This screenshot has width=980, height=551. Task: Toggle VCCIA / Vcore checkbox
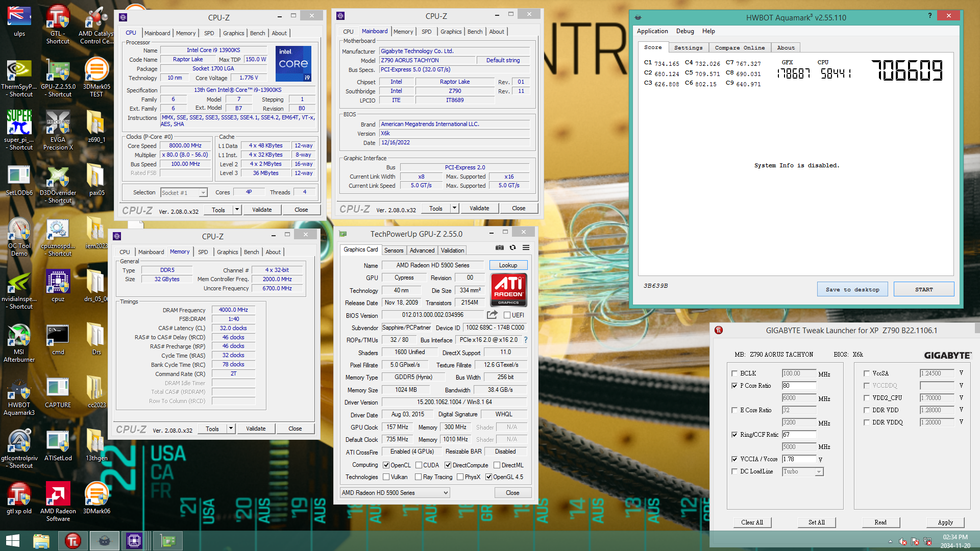tap(734, 459)
